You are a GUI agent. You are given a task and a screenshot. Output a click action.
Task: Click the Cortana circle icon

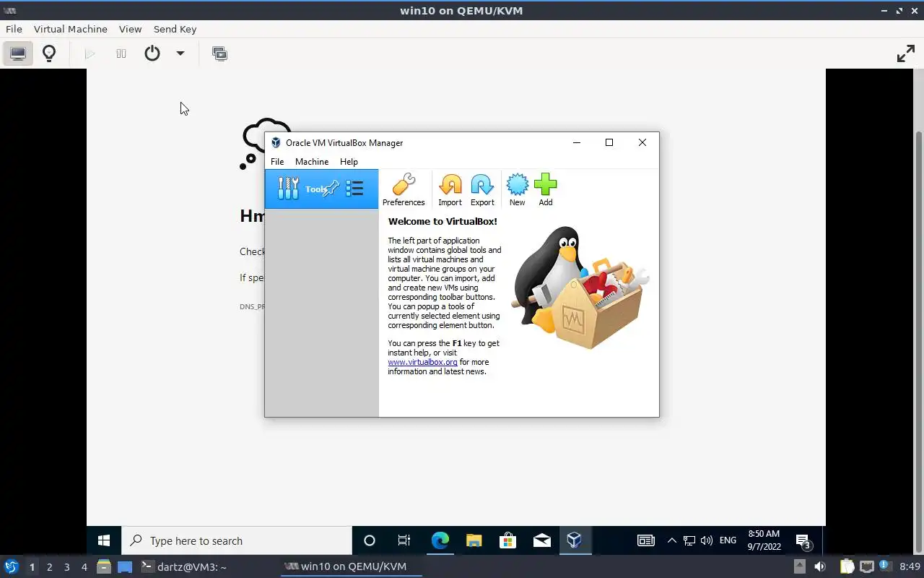tap(369, 540)
